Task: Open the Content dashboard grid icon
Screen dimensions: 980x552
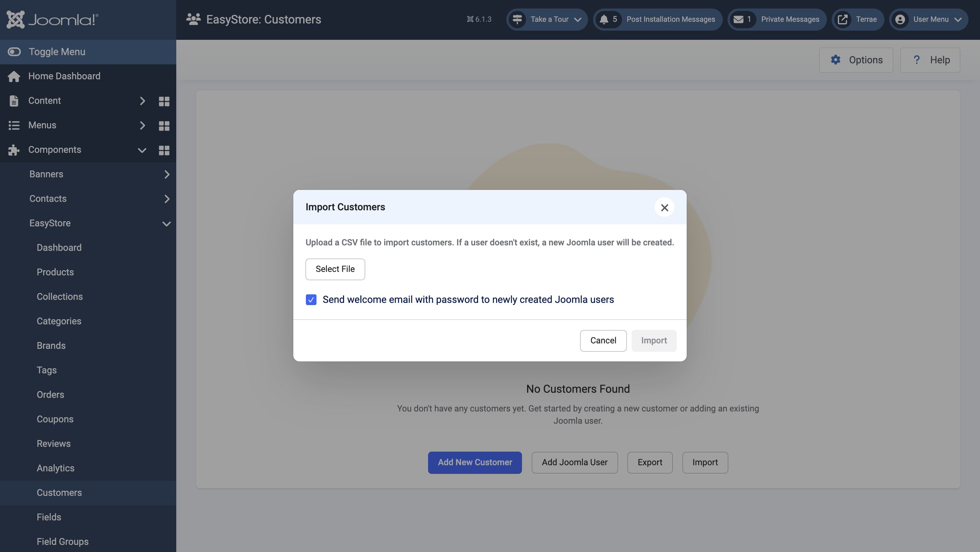Action: point(164,101)
